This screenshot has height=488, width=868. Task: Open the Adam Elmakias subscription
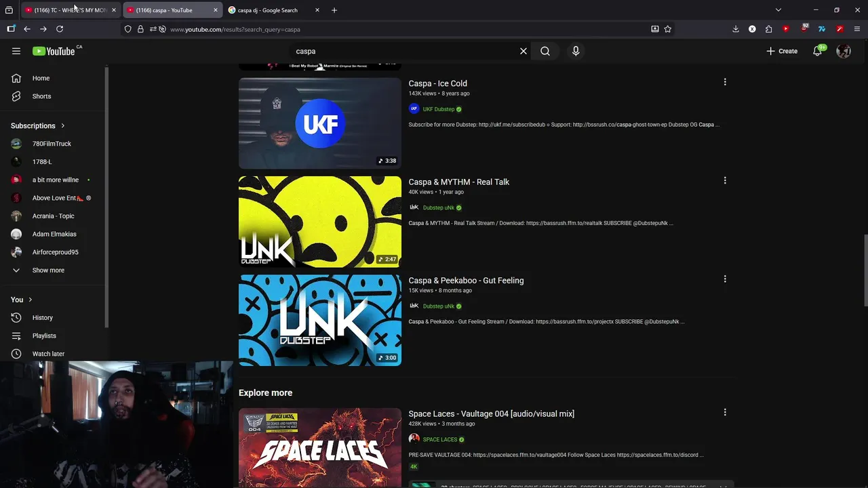54,234
